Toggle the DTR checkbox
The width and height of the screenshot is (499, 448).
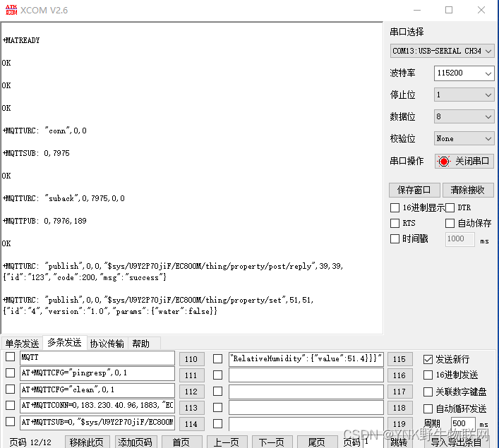450,207
